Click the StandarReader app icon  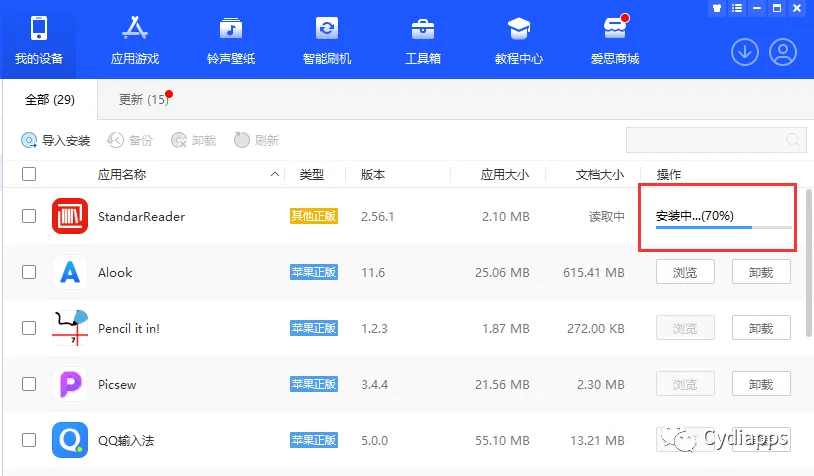(x=70, y=216)
